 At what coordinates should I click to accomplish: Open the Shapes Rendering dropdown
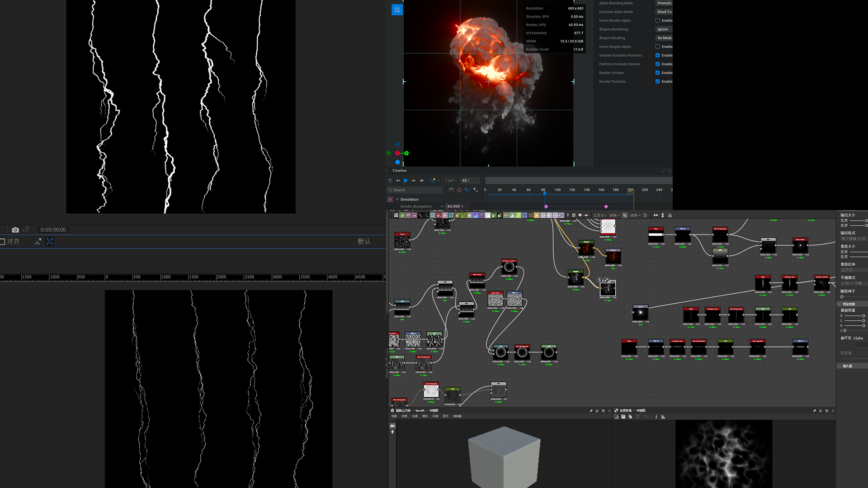click(663, 29)
